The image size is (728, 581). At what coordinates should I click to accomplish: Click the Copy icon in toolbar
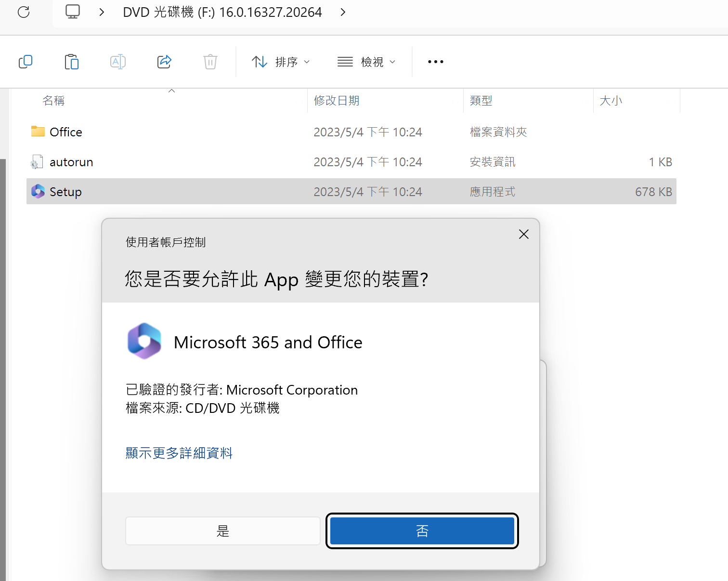click(26, 62)
